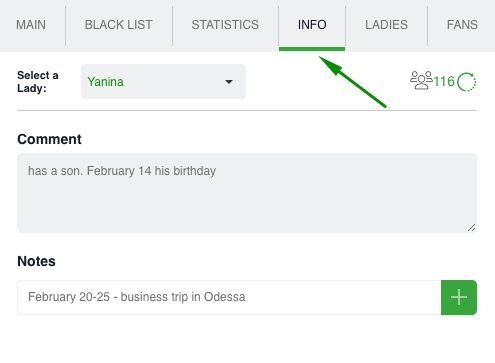This screenshot has width=495, height=363.
Task: Click the green arrow pointing to INFO
Action: 352,82
